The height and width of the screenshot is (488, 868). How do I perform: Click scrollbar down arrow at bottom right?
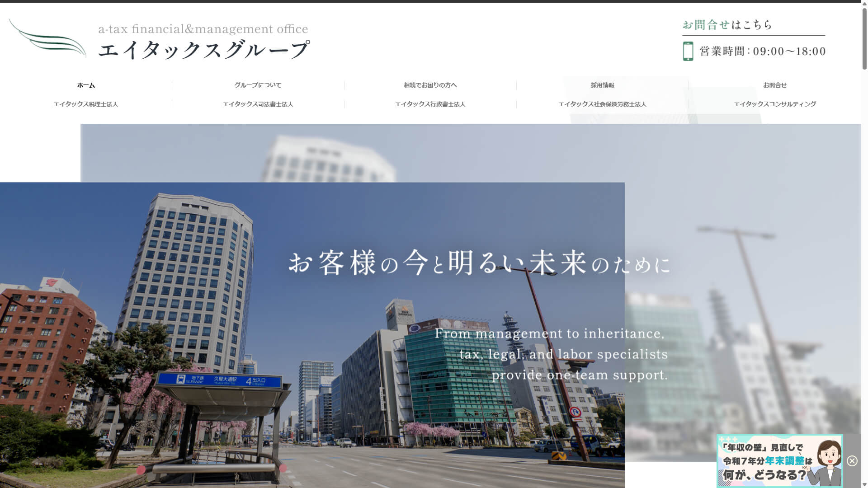point(864,484)
